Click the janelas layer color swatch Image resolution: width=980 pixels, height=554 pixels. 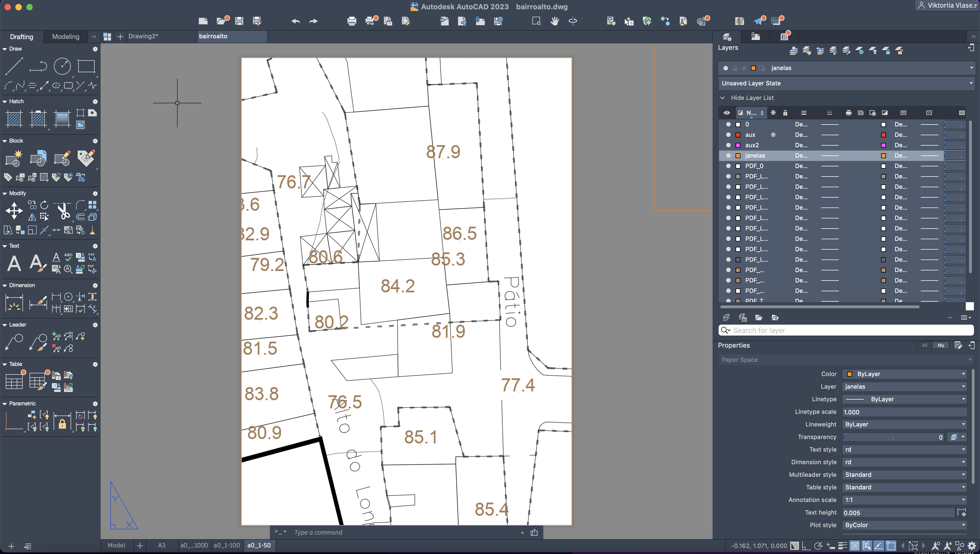738,156
